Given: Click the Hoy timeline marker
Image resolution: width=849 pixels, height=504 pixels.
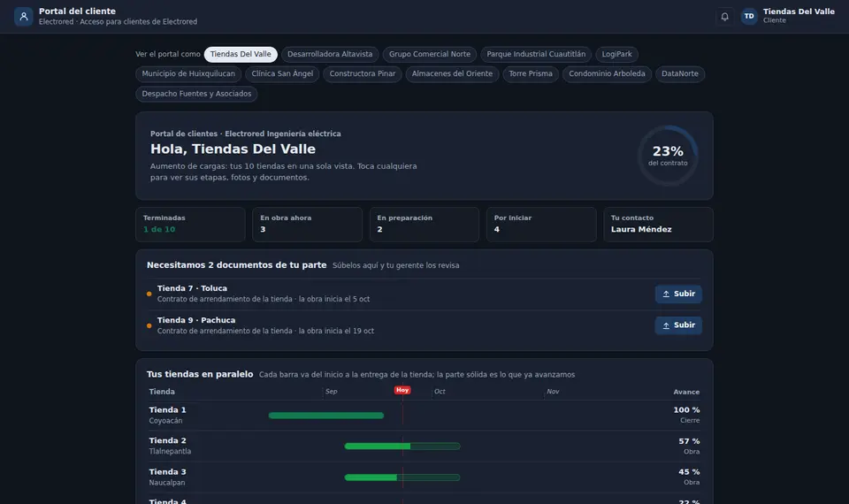Looking at the screenshot, I should [402, 390].
